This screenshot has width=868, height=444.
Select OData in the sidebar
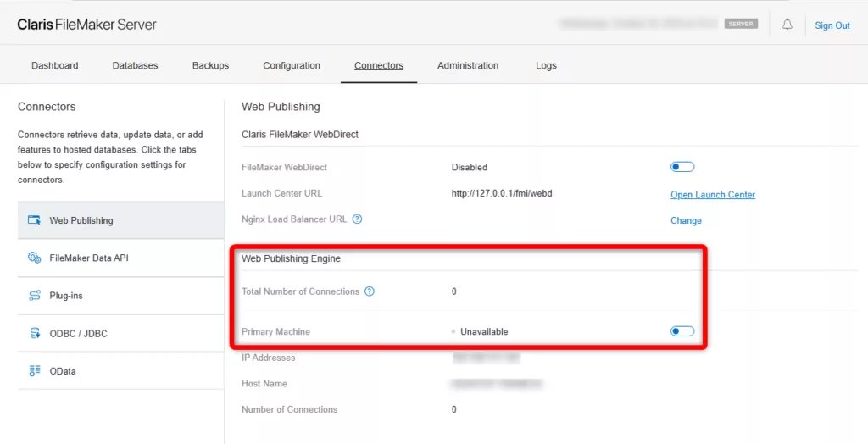click(x=120, y=371)
